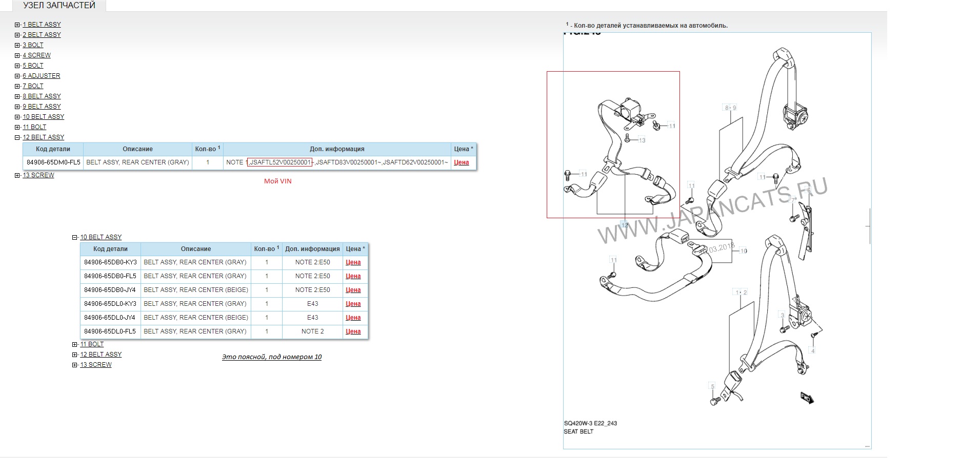Open the 9 BELT ASSY link

click(42, 107)
